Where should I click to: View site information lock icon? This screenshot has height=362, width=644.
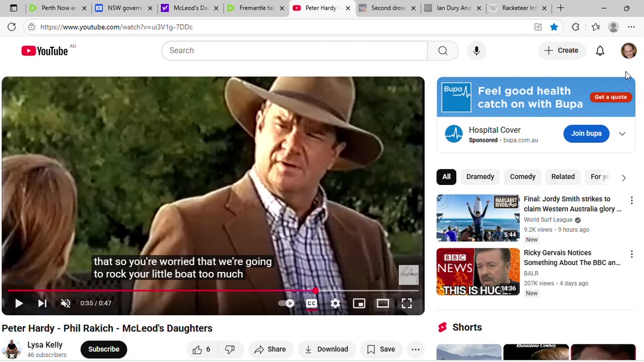click(x=31, y=27)
